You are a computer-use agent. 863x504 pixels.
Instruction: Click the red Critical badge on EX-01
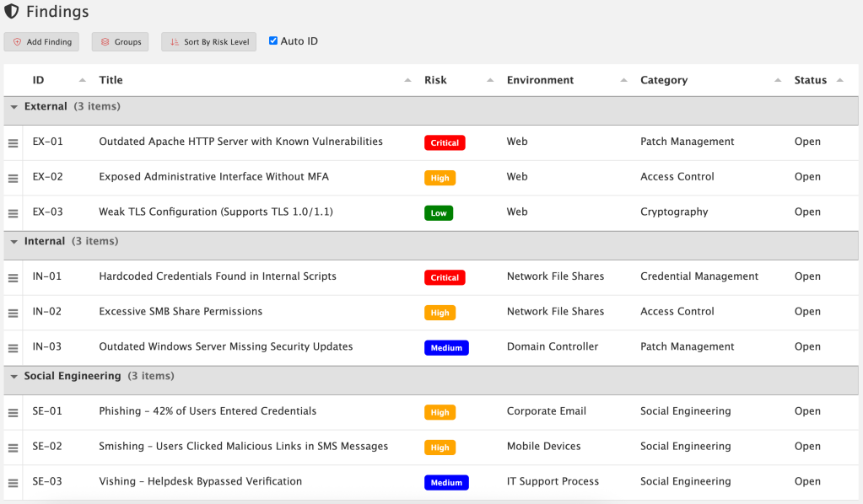pos(445,143)
